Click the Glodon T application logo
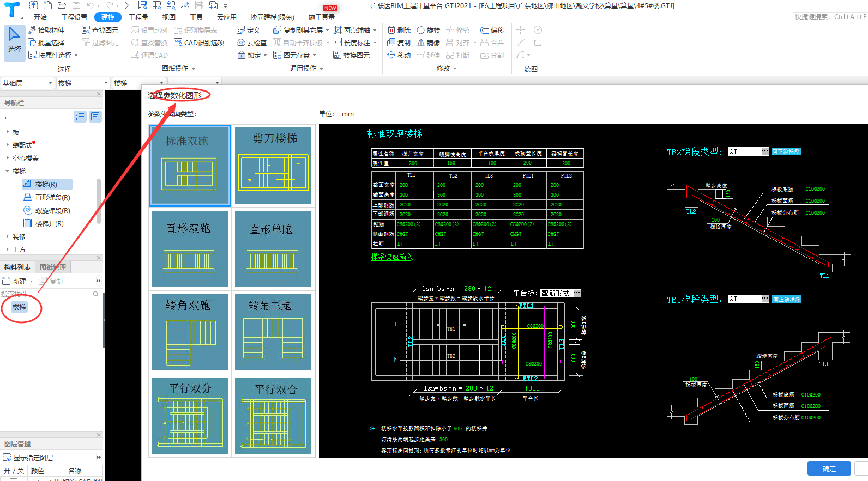Viewport: 868px width, 481px height. (x=11, y=9)
